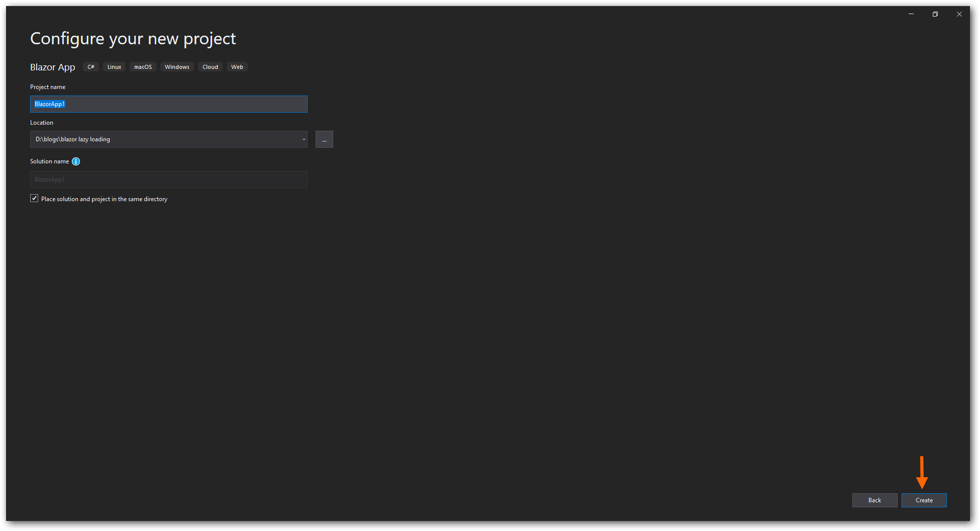The width and height of the screenshot is (980, 531).
Task: Expand the Location dropdown arrow
Action: (x=304, y=139)
